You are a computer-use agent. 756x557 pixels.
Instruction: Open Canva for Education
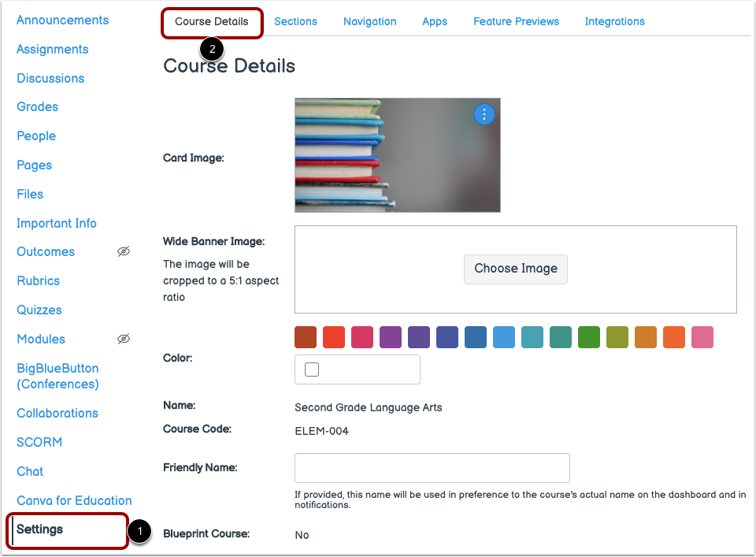74,500
